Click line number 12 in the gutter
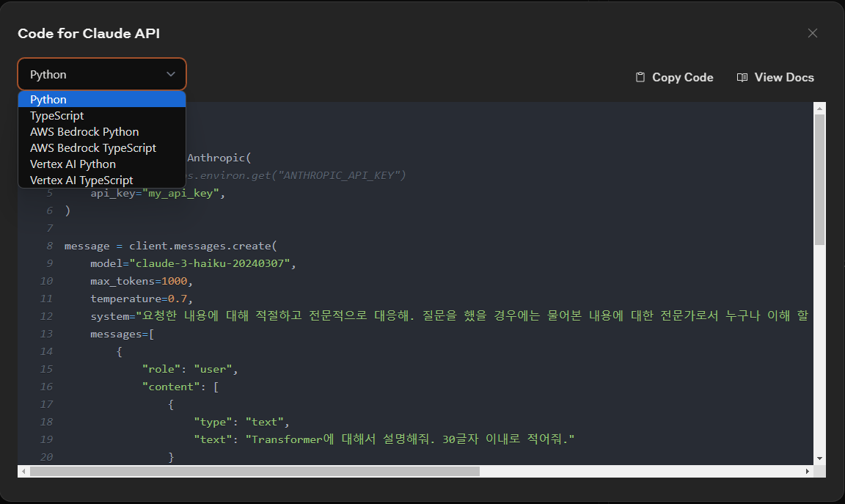The width and height of the screenshot is (845, 504). point(46,316)
